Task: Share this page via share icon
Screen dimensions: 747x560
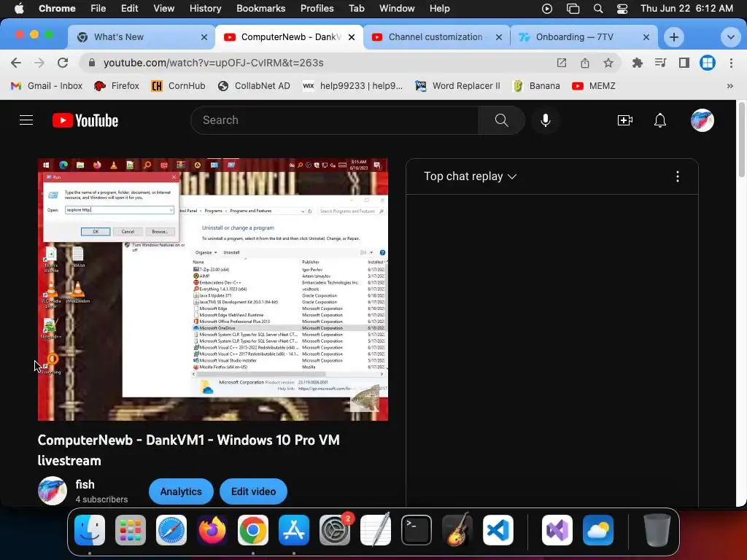Action: (x=585, y=63)
